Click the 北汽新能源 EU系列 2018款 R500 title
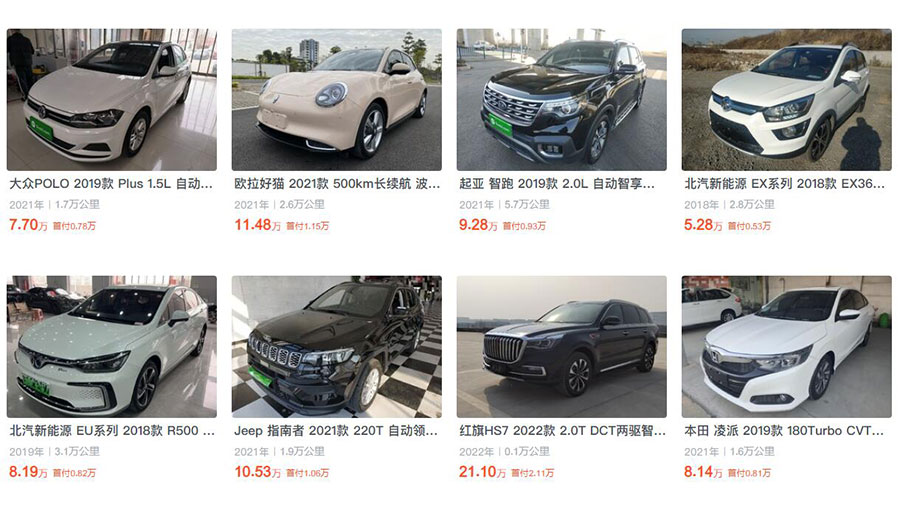The height and width of the screenshot is (510, 900). click(x=112, y=431)
